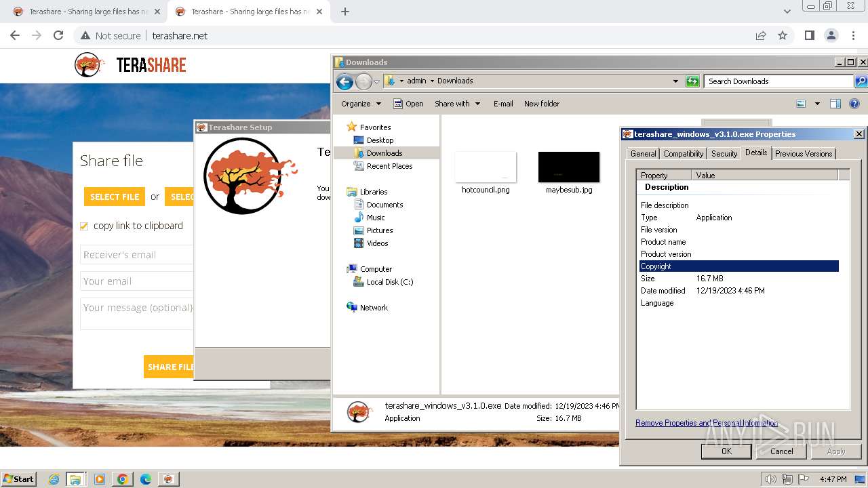Select the Details tab
The width and height of the screenshot is (868, 488).
click(x=756, y=152)
